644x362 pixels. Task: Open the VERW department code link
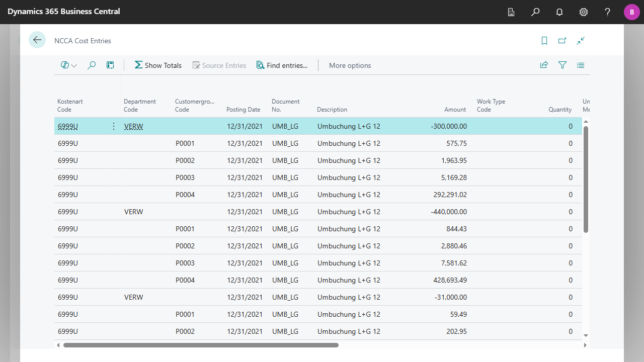point(133,127)
